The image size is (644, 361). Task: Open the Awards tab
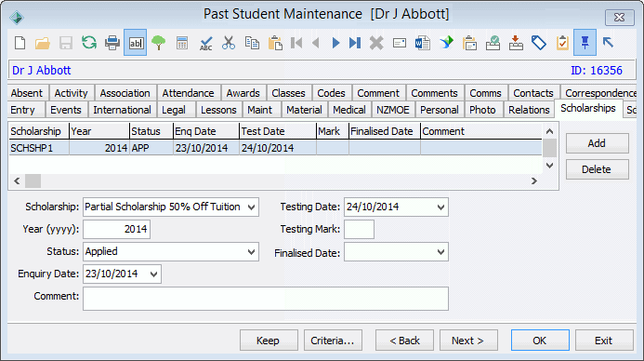point(243,93)
